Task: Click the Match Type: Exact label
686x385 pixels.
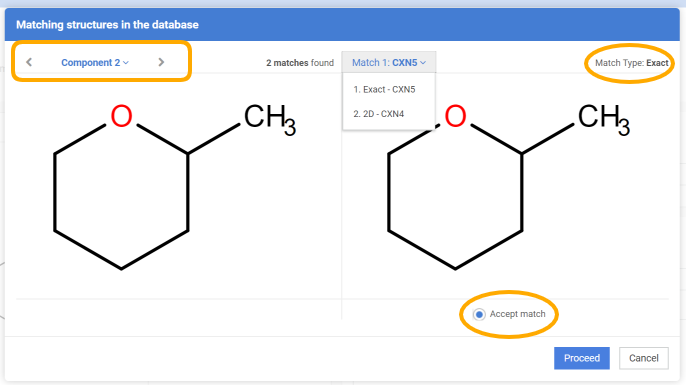Action: [631, 63]
